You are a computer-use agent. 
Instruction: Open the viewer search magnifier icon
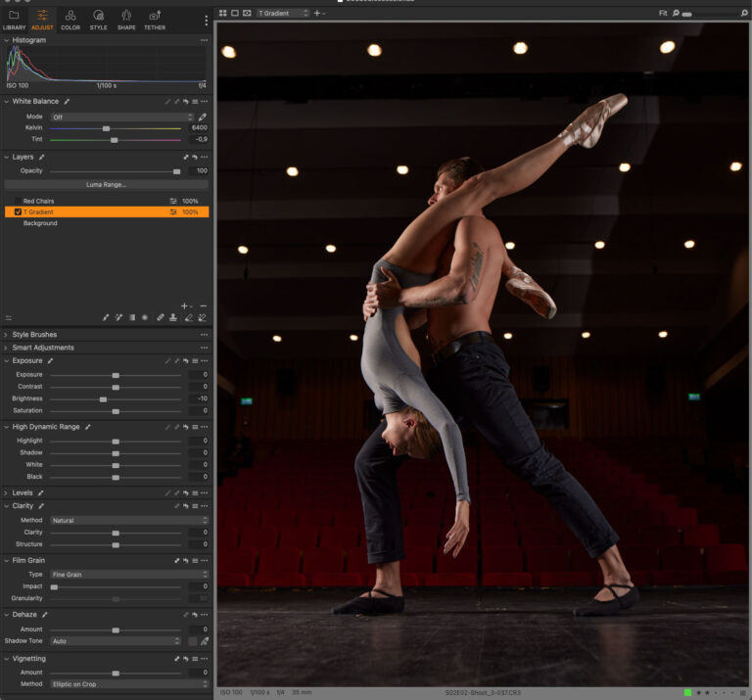[x=744, y=13]
